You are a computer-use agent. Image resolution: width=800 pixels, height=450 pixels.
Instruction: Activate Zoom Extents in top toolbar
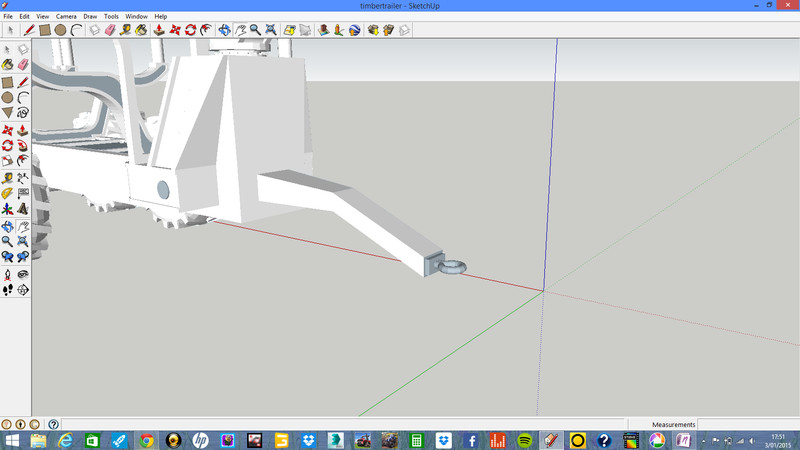[271, 30]
